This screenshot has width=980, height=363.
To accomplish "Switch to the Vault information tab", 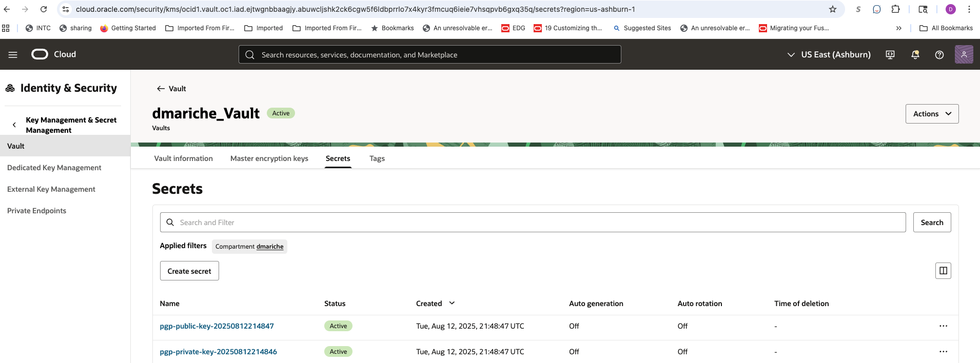I will 183,158.
